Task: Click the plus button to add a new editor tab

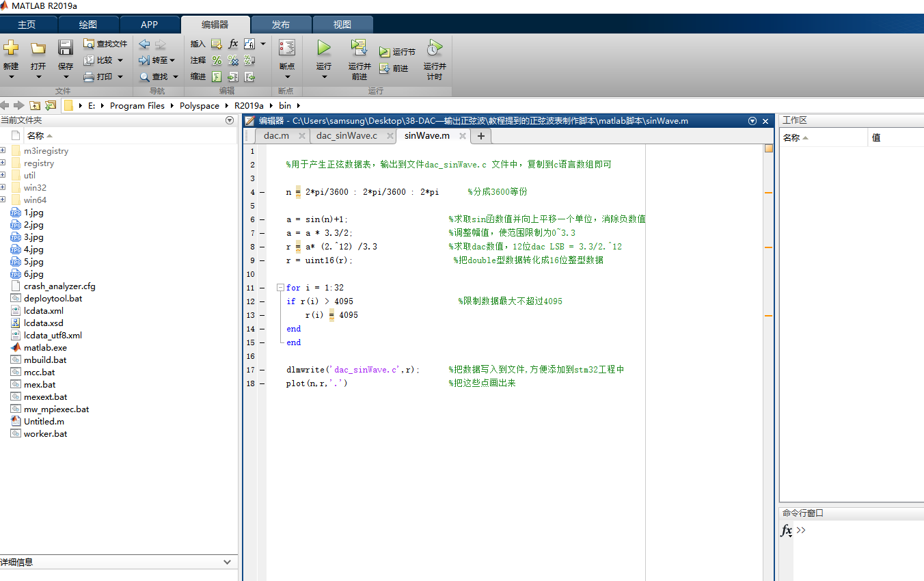Action: [x=481, y=136]
